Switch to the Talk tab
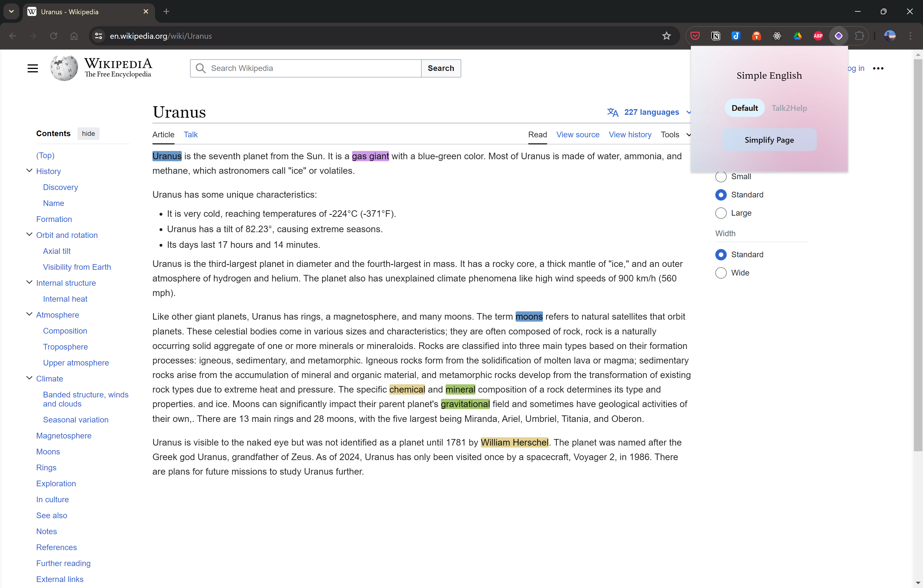Screen dimensions: 923x588 [191, 134]
